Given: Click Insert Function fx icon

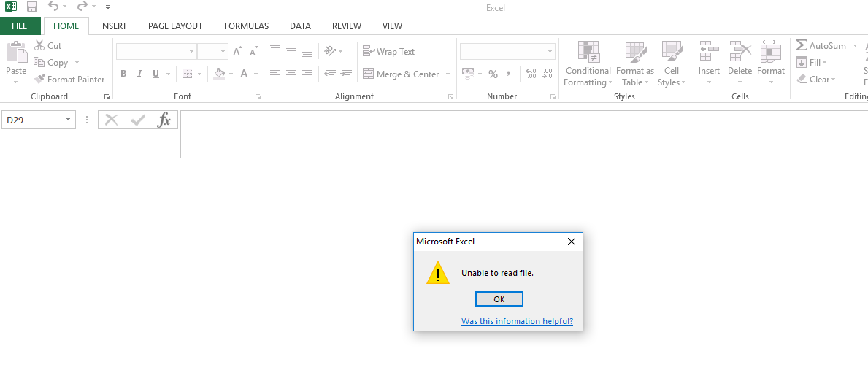Looking at the screenshot, I should click(x=164, y=120).
